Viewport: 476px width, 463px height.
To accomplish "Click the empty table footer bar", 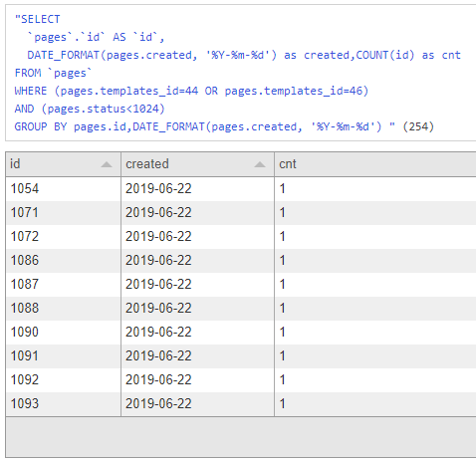I will (241, 437).
